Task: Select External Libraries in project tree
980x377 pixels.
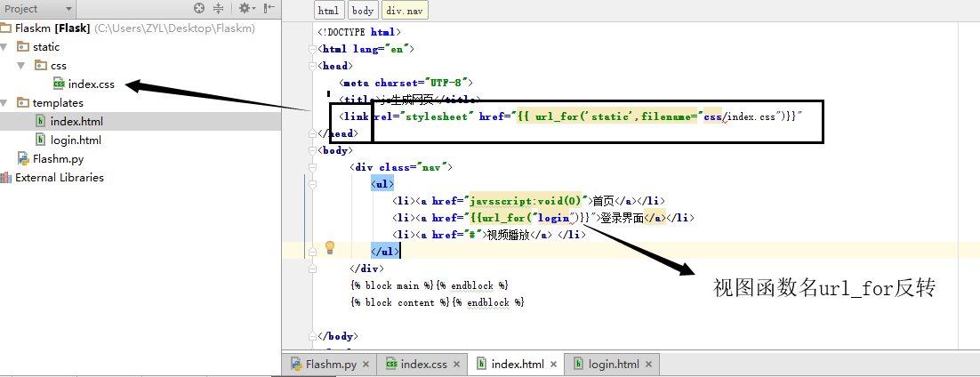Action: [x=59, y=178]
